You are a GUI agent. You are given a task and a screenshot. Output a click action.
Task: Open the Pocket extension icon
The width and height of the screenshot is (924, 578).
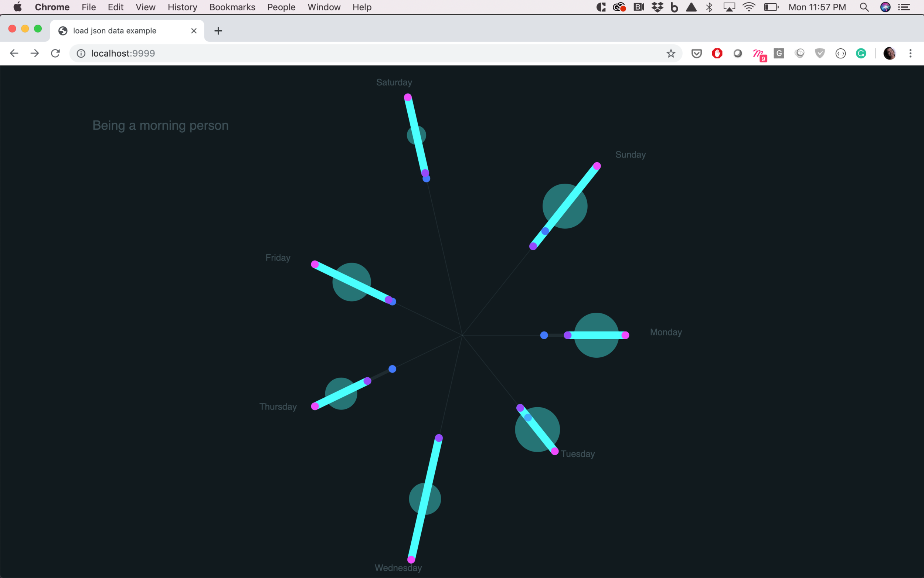click(x=696, y=53)
